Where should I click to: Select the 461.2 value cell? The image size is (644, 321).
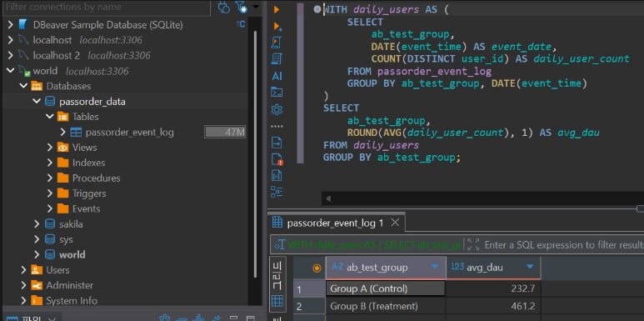click(493, 306)
